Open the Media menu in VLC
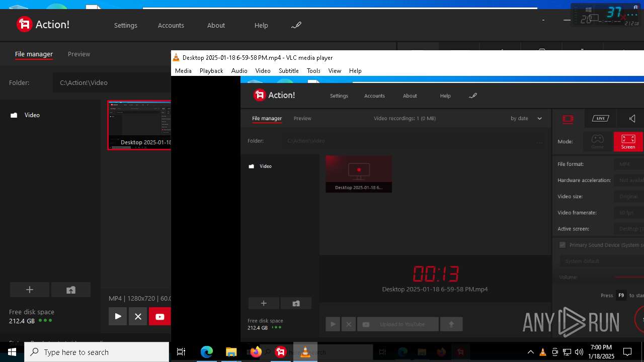644x362 pixels. [183, 71]
